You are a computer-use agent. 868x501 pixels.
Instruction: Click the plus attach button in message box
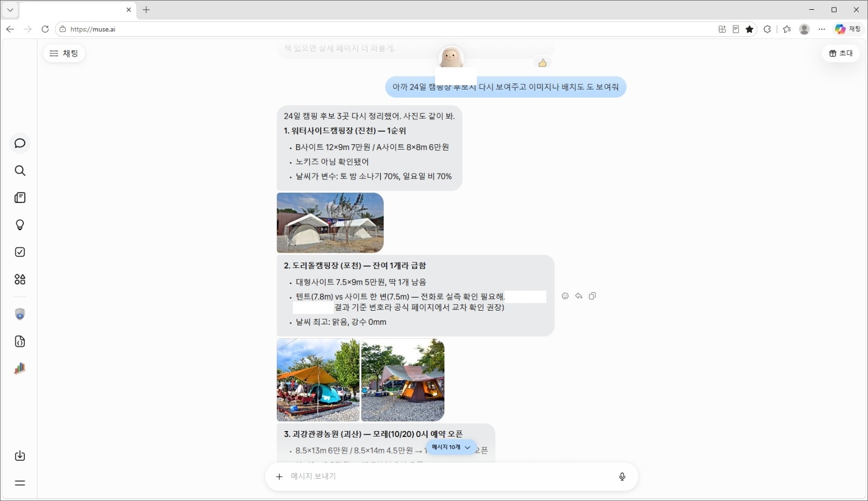pyautogui.click(x=279, y=477)
